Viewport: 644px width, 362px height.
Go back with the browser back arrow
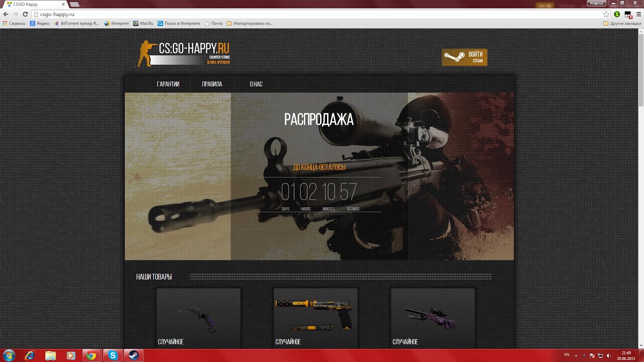(6, 14)
